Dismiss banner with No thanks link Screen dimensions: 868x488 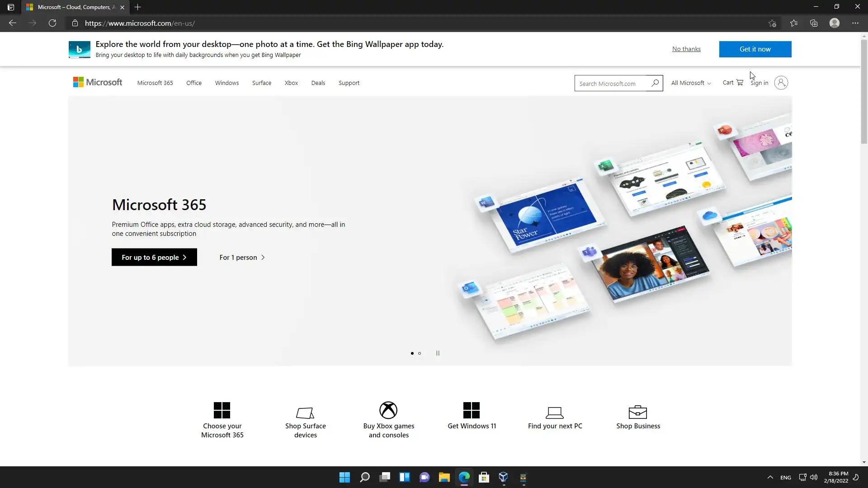tap(686, 49)
